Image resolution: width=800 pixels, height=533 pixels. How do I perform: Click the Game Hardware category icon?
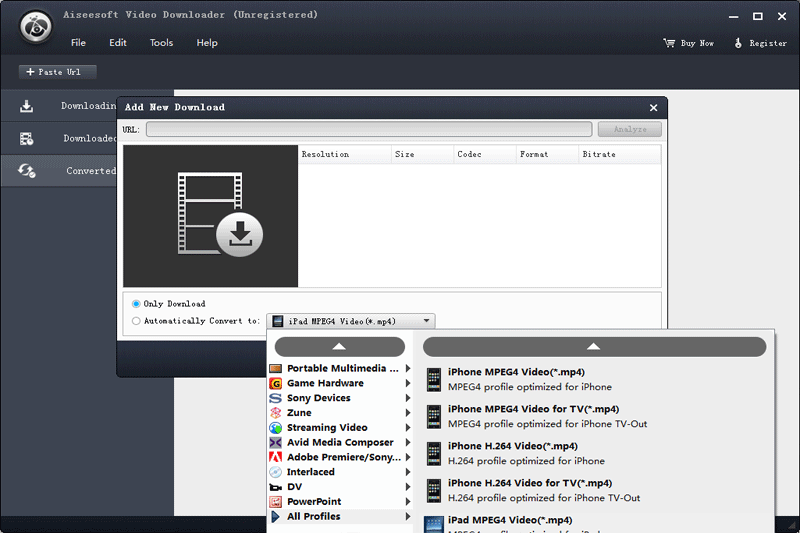(x=276, y=383)
